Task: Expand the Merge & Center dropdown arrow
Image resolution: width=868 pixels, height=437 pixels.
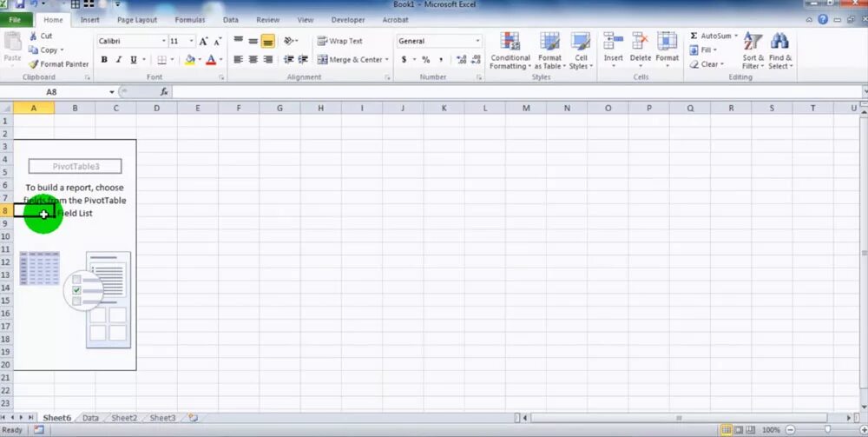Action: click(386, 59)
